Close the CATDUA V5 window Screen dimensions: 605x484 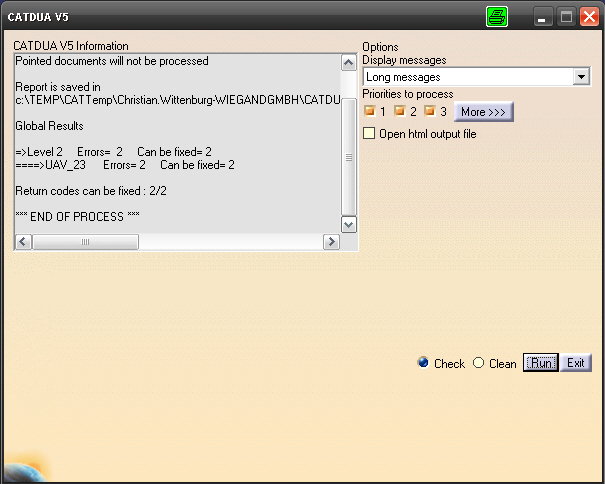point(590,17)
